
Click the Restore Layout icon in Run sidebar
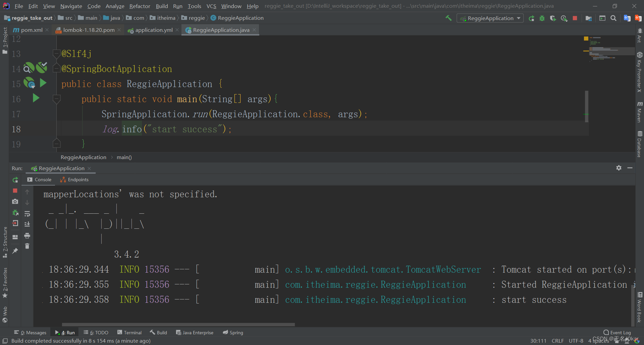15,237
